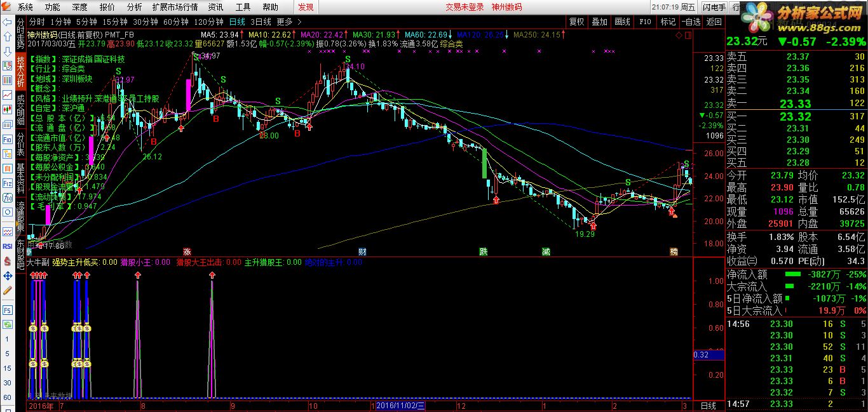Screen dimensions: 868x412
Task: Click the F12 icon in left toolbar
Action: click(x=7, y=183)
